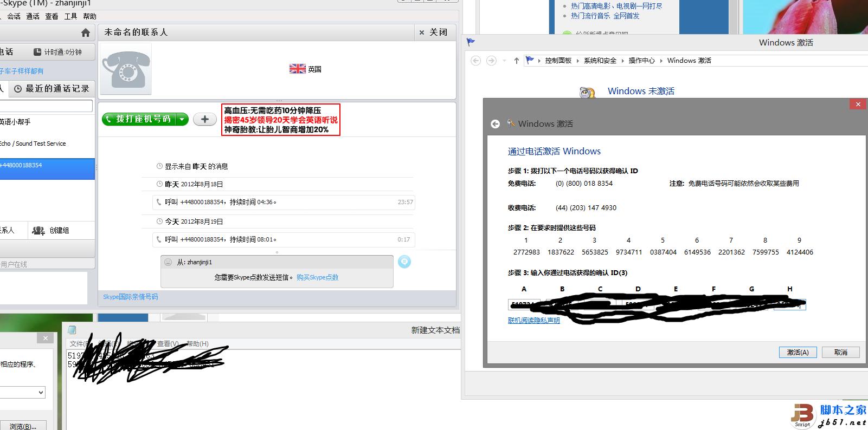Image resolution: width=868 pixels, height=430 pixels.
Task: Open the 工具 menu in Skype
Action: pyautogui.click(x=70, y=16)
